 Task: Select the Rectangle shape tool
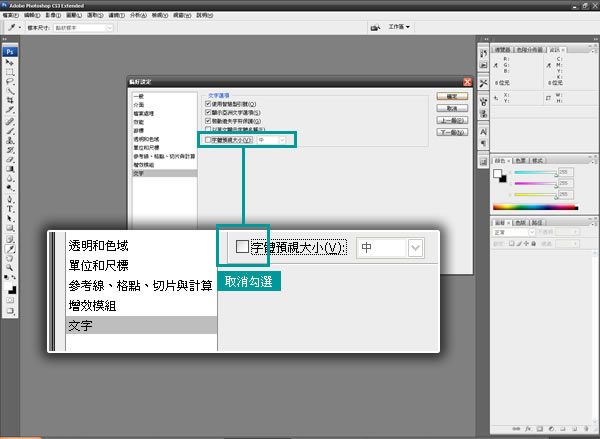click(10, 228)
